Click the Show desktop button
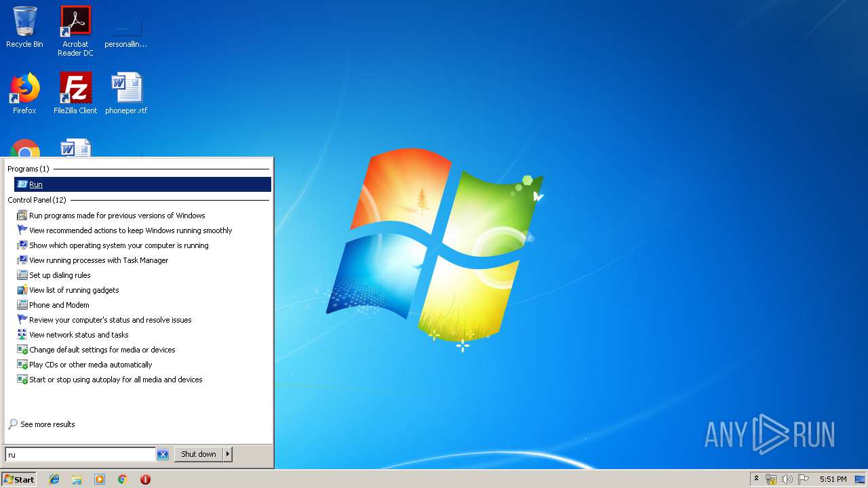 (x=861, y=479)
